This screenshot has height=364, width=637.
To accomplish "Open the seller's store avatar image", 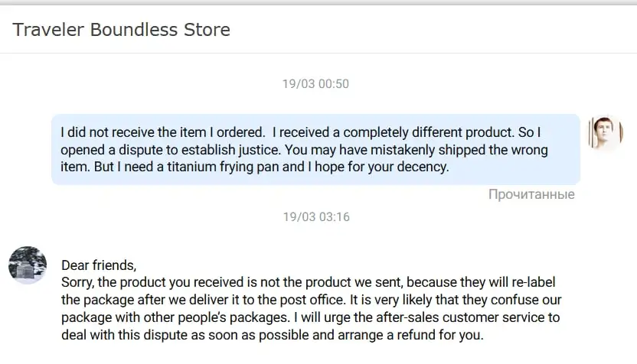I will pos(28,265).
